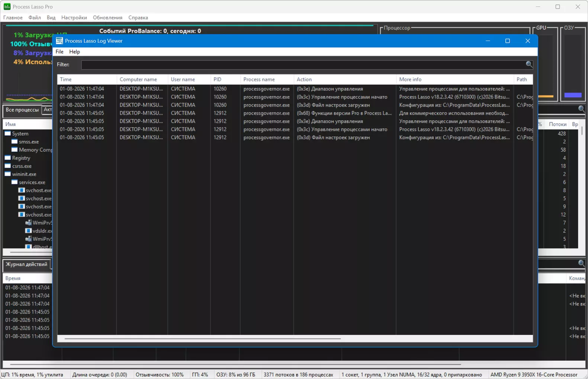Screen dimensions: 588x379
Task: Sort log by Time column header
Action: click(87, 80)
